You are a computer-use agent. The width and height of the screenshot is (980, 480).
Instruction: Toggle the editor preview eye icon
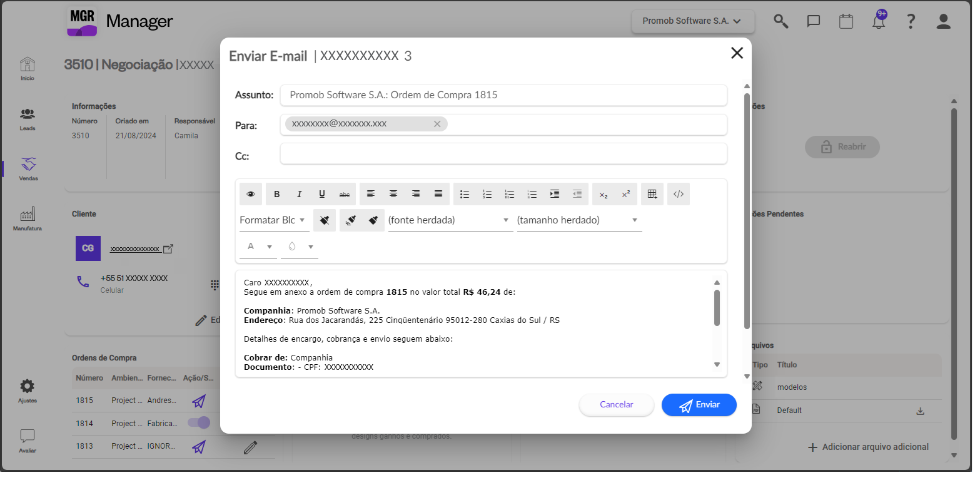pyautogui.click(x=251, y=194)
